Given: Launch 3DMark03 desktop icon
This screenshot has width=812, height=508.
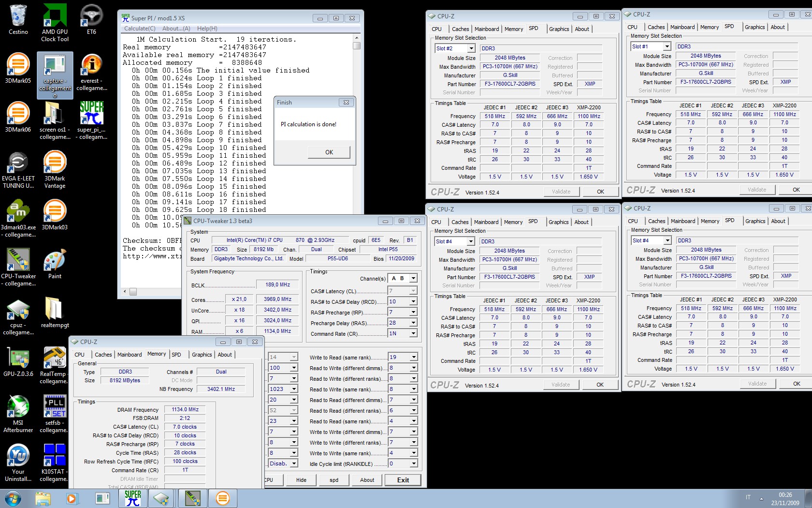Looking at the screenshot, I should click(x=55, y=215).
